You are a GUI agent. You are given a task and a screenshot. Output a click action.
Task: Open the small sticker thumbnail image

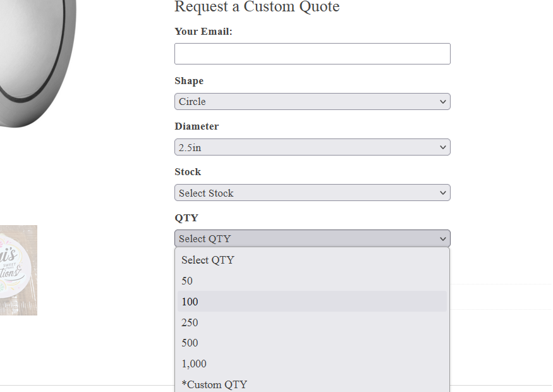[x=18, y=270]
